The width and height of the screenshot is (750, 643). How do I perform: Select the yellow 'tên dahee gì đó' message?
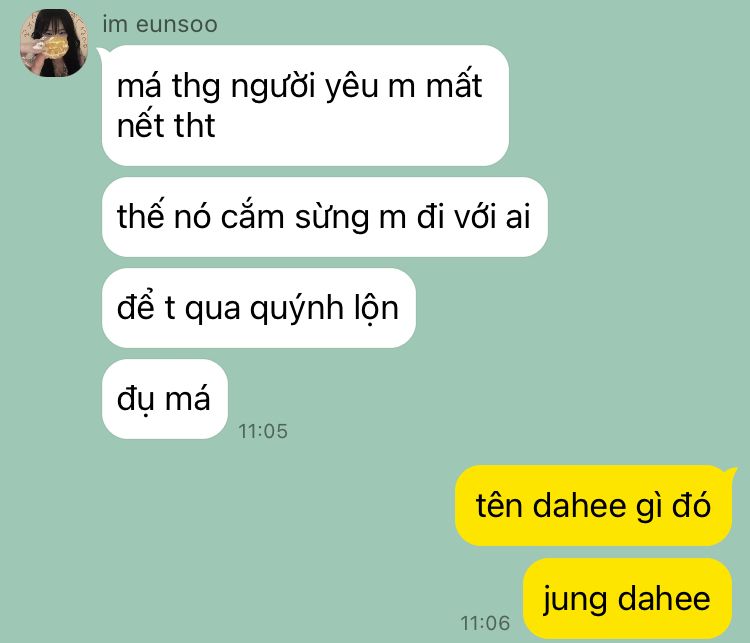coord(594,505)
